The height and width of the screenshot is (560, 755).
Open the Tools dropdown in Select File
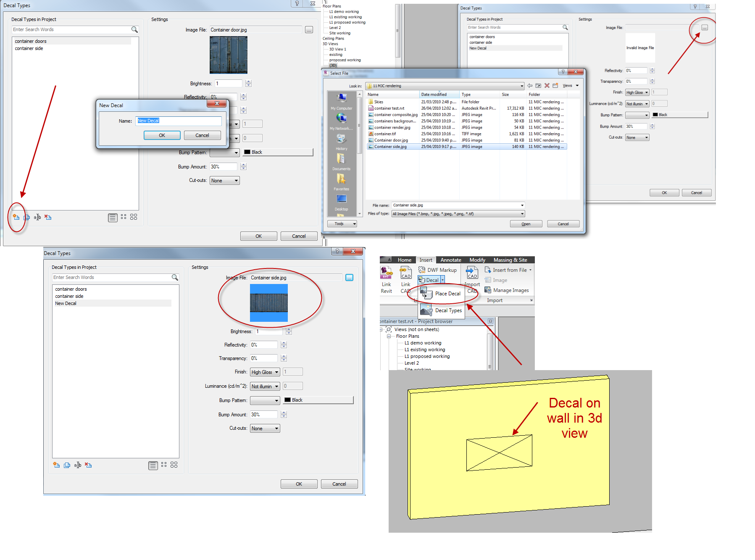click(x=342, y=224)
